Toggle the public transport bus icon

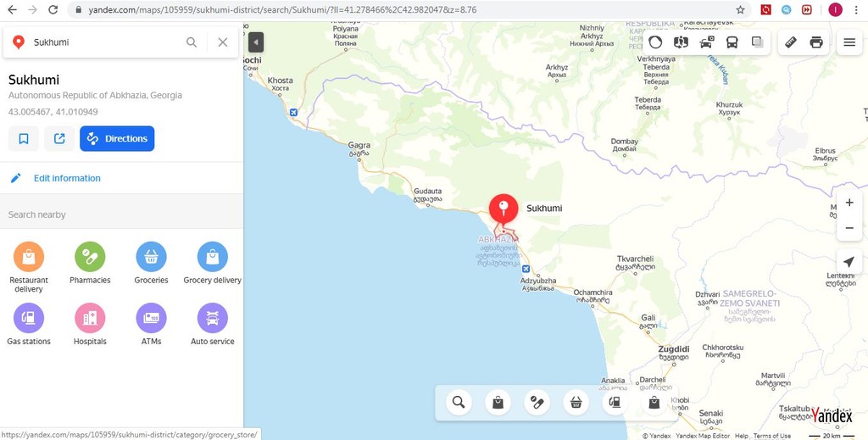pos(732,42)
